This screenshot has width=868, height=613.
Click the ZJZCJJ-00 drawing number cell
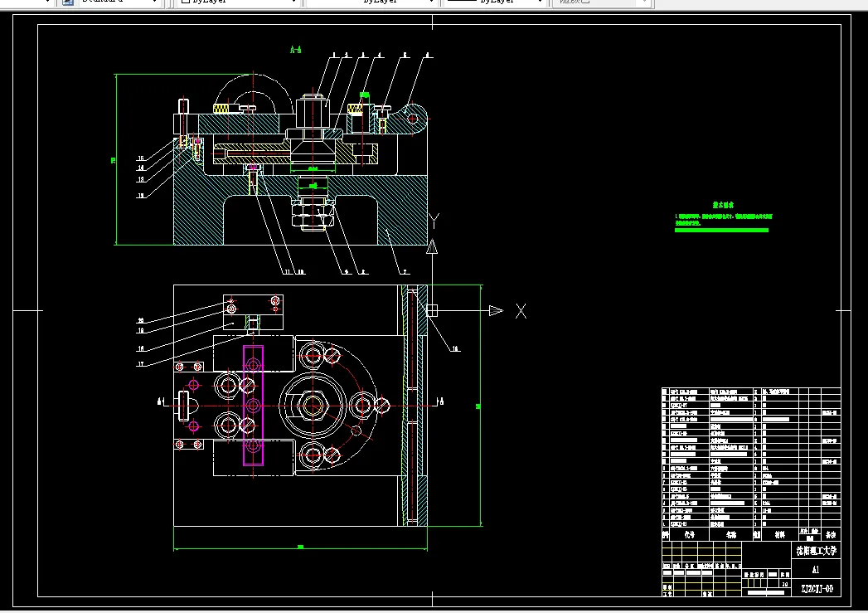click(816, 589)
